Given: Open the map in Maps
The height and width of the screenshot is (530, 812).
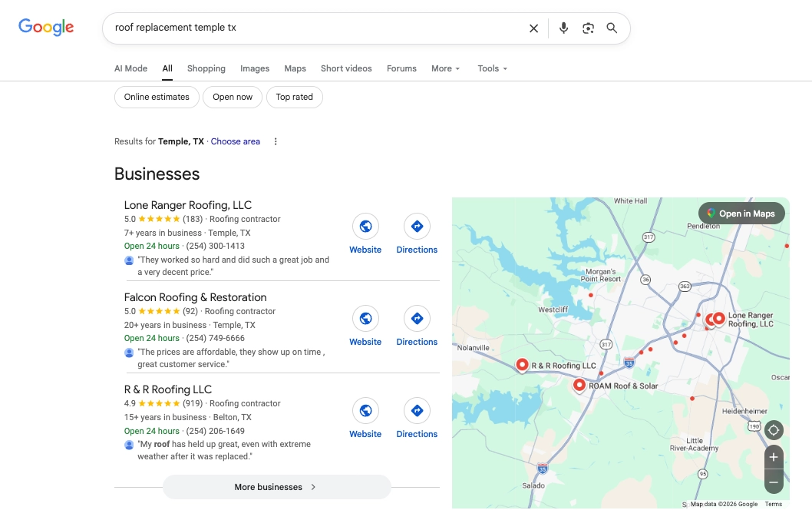Looking at the screenshot, I should pyautogui.click(x=741, y=214).
